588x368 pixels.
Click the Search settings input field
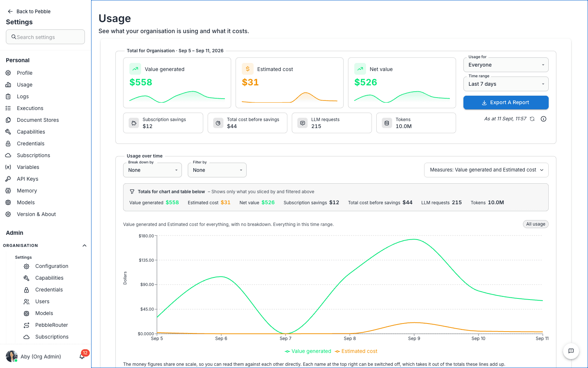point(45,37)
